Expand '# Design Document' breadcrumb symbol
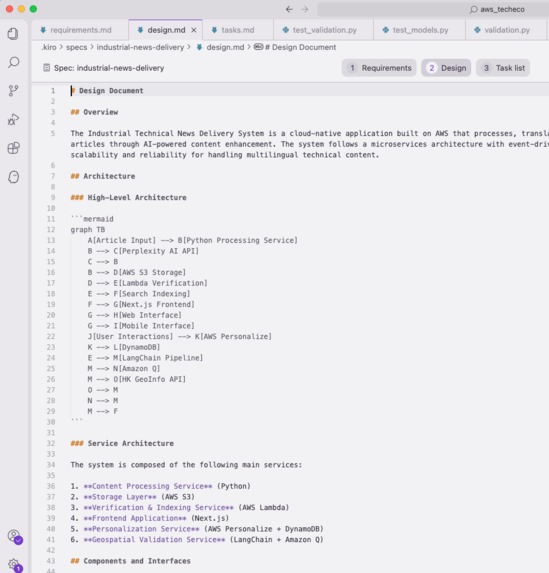Image resolution: width=549 pixels, height=573 pixels. click(x=295, y=47)
